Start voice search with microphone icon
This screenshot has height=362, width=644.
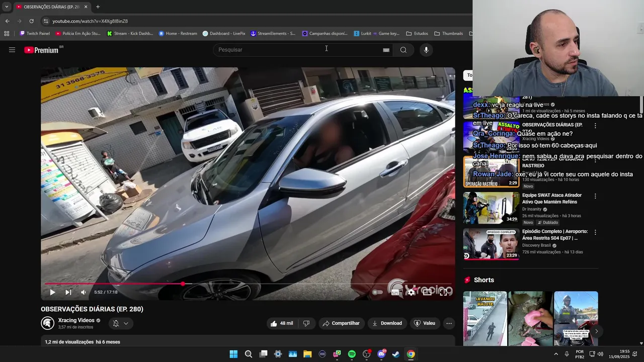tap(426, 50)
